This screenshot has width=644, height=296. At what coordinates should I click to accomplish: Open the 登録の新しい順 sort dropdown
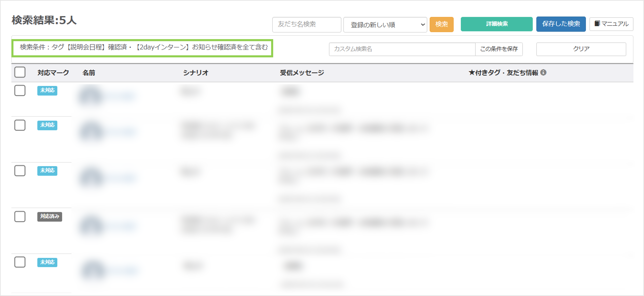coord(385,25)
